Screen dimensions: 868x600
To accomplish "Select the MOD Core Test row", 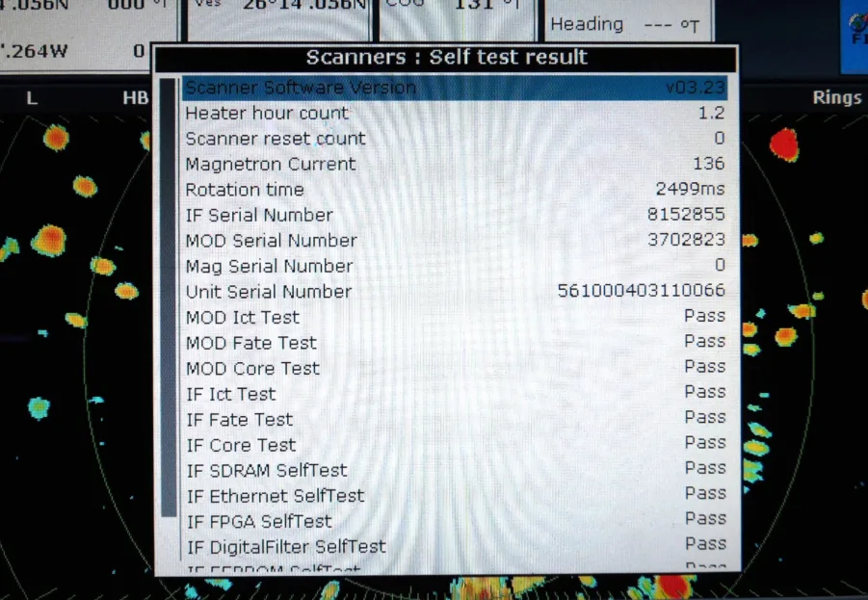I will click(x=455, y=368).
